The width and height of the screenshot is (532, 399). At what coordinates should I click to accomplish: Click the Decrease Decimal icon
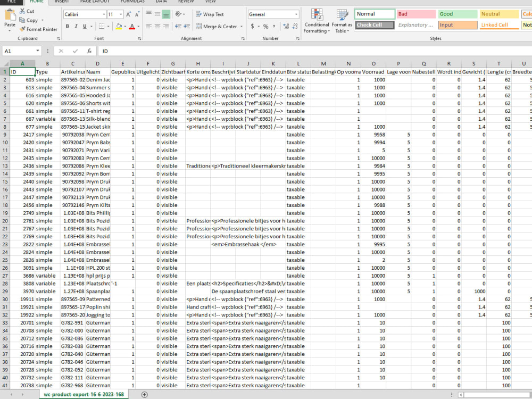(295, 26)
